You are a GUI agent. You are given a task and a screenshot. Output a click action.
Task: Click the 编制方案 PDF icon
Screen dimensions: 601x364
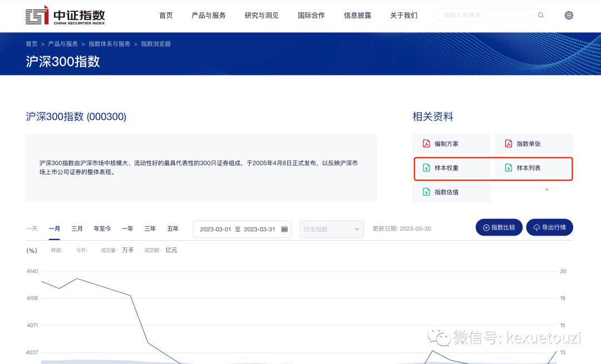(426, 143)
